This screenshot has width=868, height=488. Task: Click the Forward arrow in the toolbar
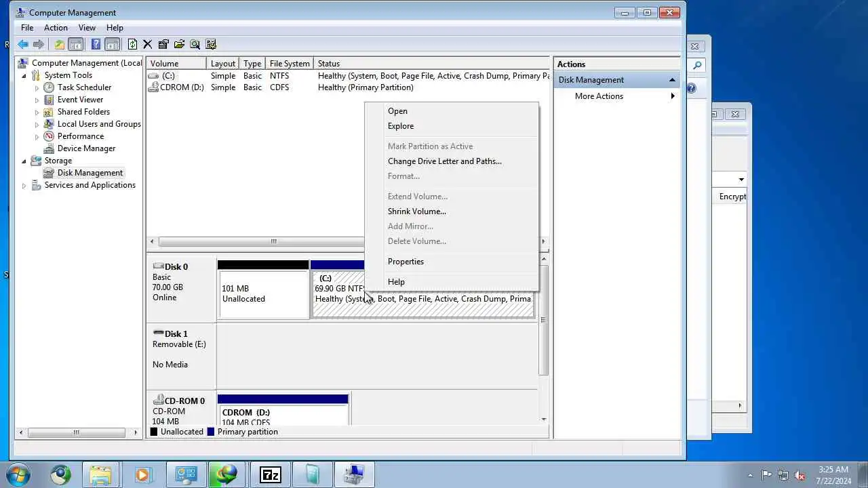pyautogui.click(x=39, y=44)
